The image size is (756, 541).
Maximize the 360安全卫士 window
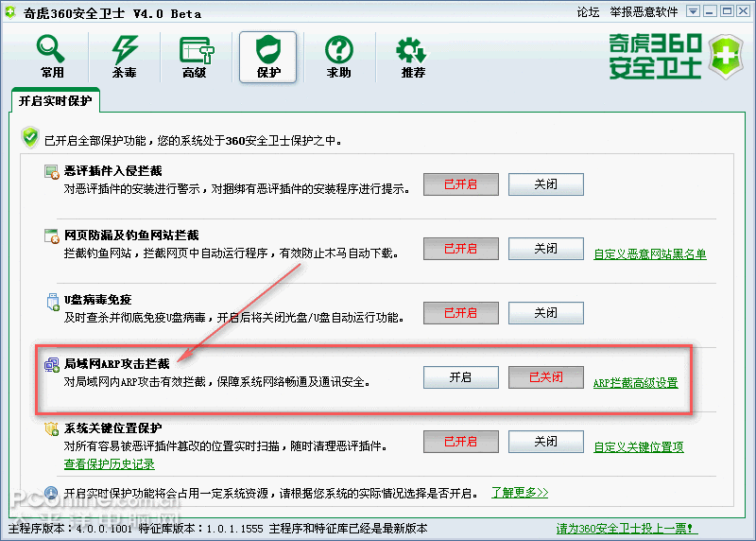pos(727,11)
